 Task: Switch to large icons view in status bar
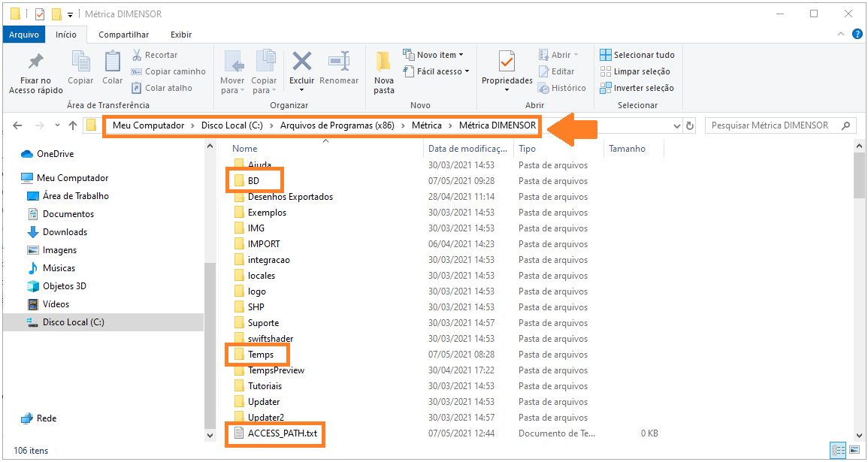point(854,451)
